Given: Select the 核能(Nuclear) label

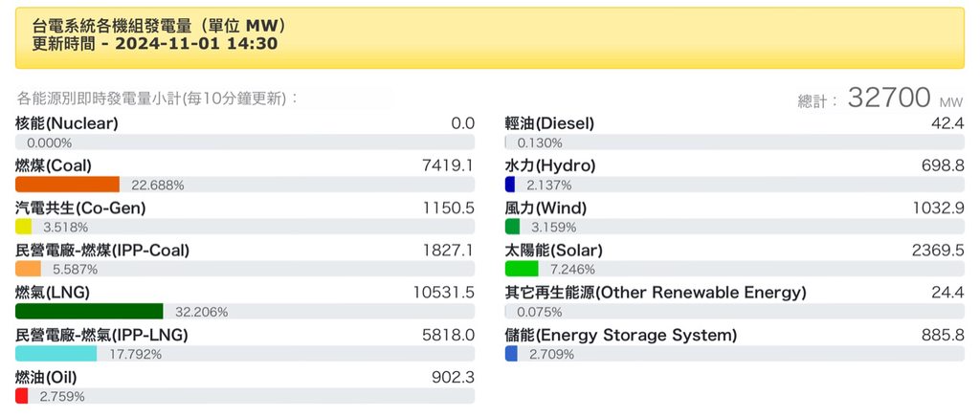Looking at the screenshot, I should (x=67, y=123).
